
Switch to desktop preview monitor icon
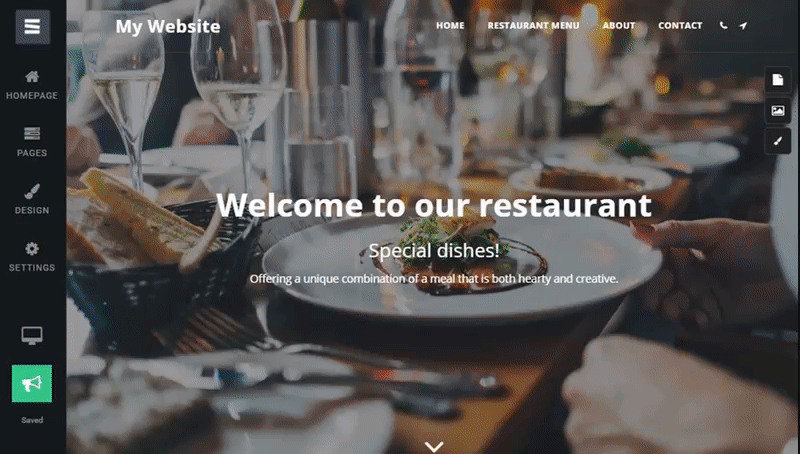pos(32,336)
